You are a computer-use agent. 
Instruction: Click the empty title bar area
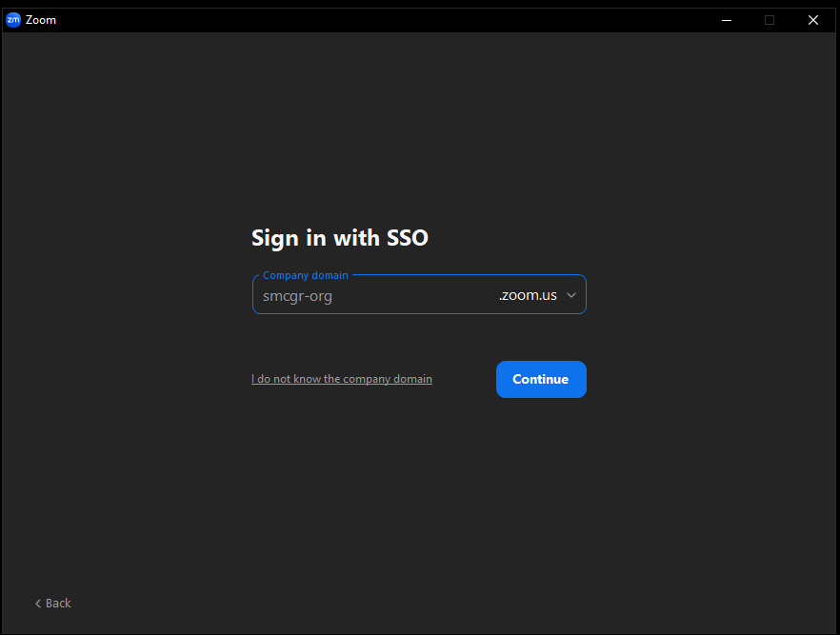(x=381, y=20)
